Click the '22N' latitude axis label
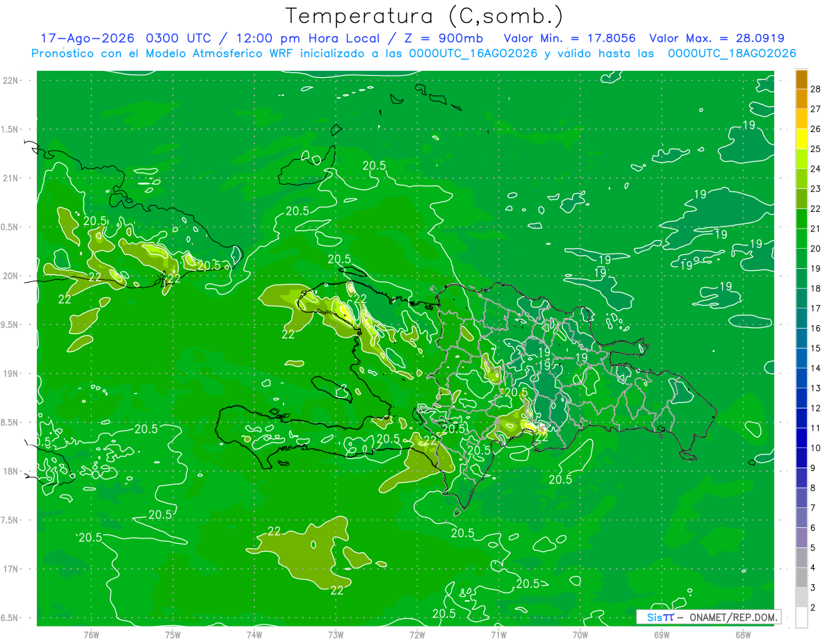The width and height of the screenshot is (834, 644). point(12,81)
